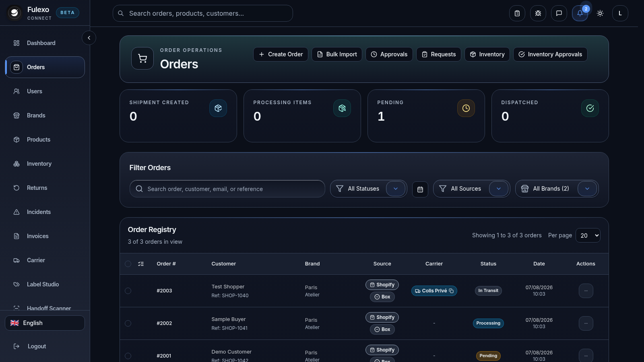644x362 pixels.
Task: Click the bug report icon in header
Action: point(538,13)
